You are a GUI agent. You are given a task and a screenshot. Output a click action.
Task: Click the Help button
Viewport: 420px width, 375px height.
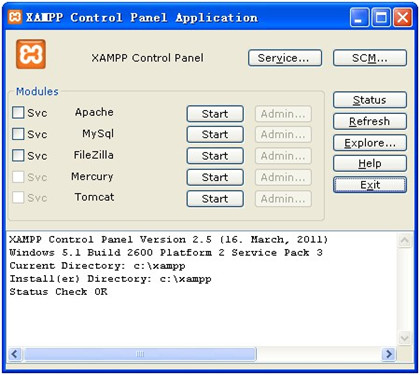point(370,164)
